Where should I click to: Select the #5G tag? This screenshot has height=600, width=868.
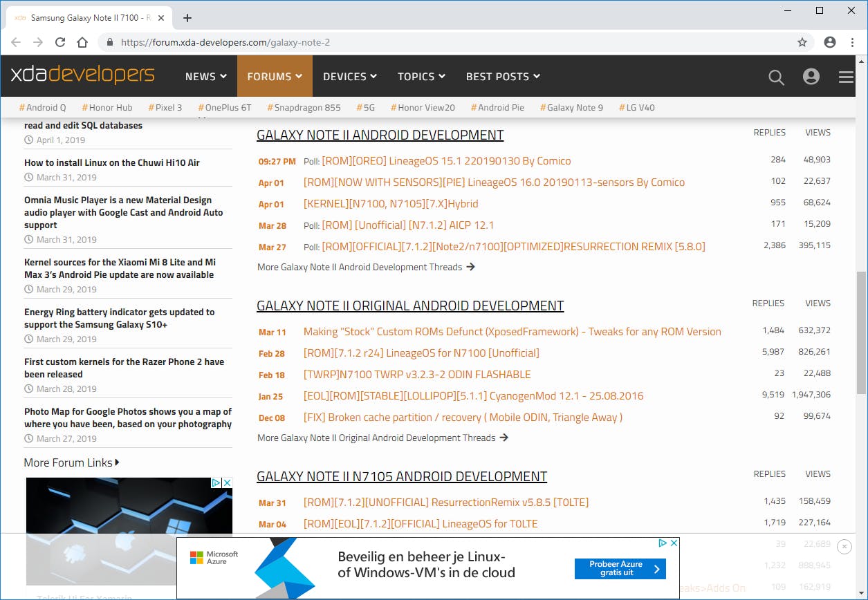(x=365, y=107)
